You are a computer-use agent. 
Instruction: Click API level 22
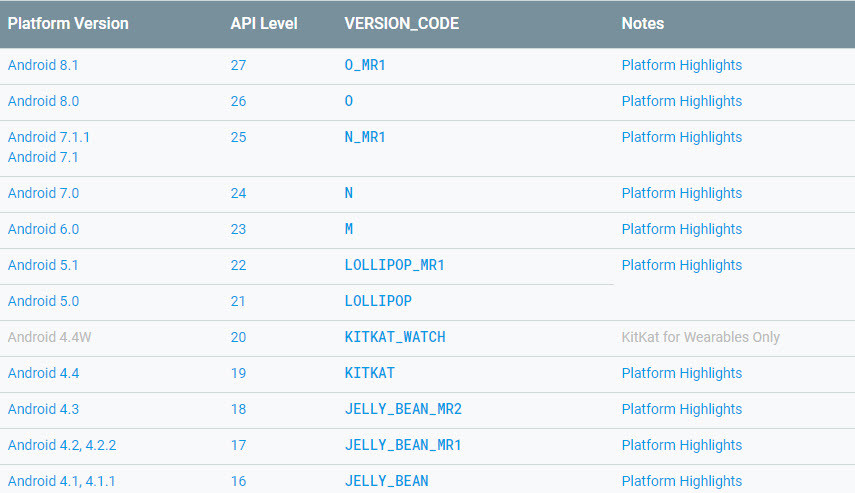pyautogui.click(x=238, y=266)
